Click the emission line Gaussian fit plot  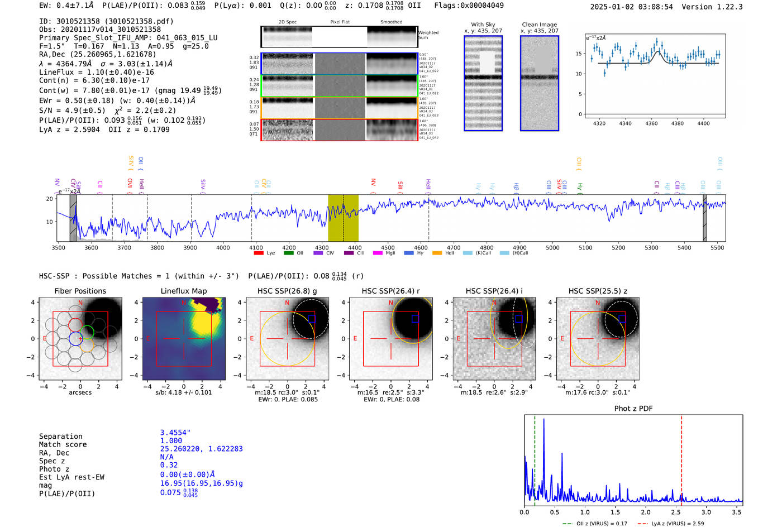click(655, 76)
